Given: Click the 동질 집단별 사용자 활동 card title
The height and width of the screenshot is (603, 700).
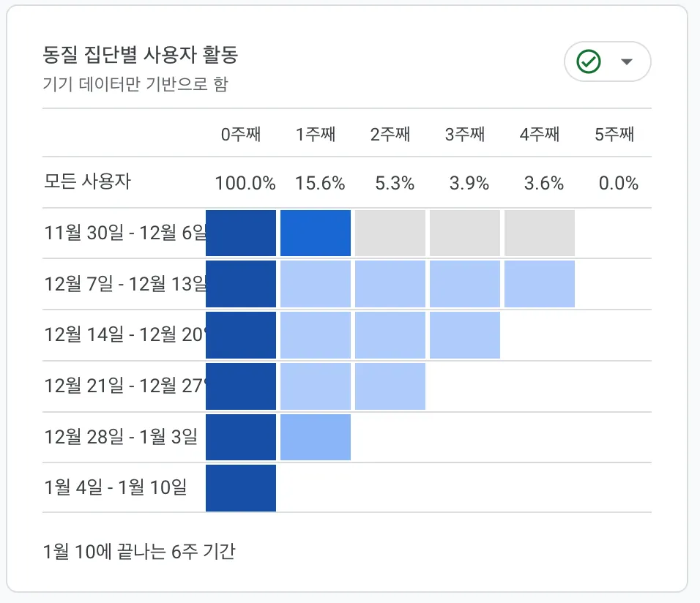Looking at the screenshot, I should click(x=141, y=55).
